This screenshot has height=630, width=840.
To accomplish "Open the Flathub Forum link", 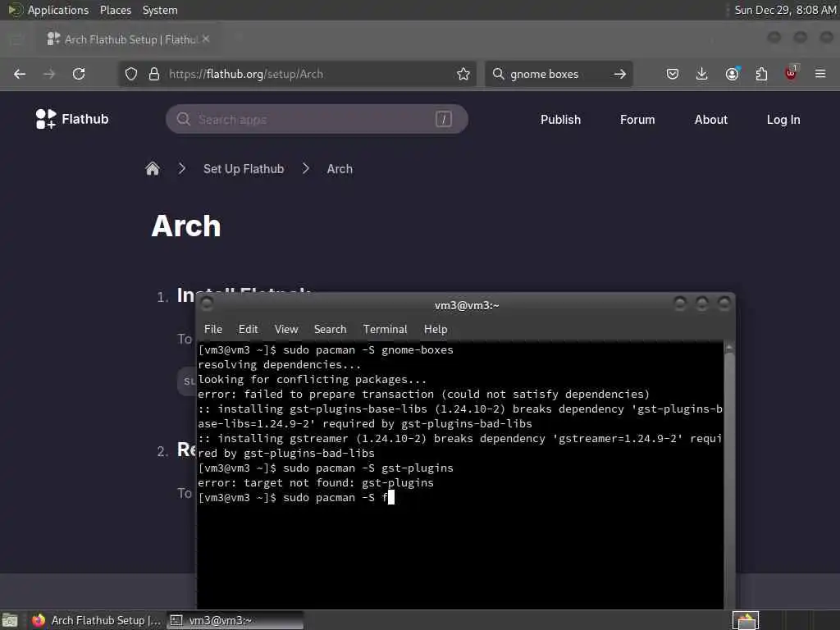I will coord(637,120).
